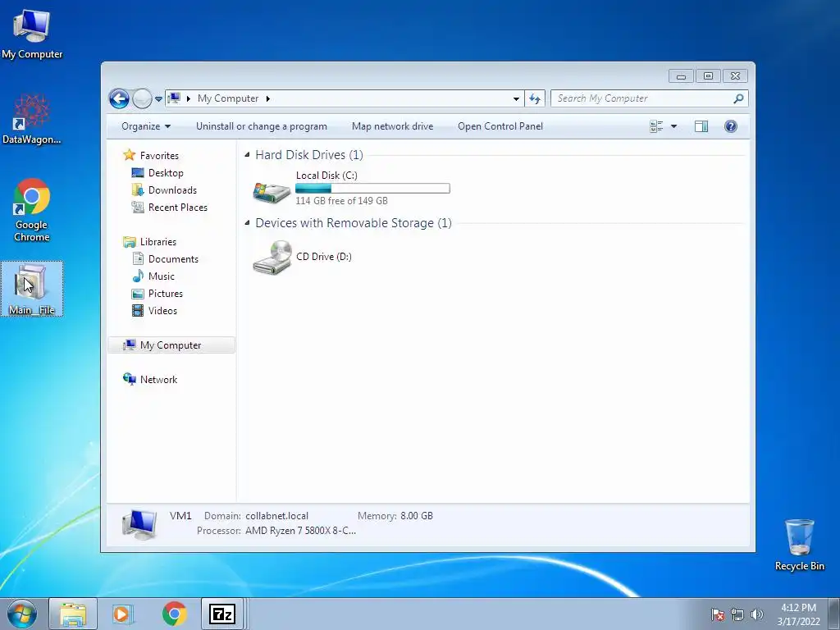Screen dimensions: 840x630
Task: Click the arrow after My Computer breadcrumb
Action: 268,98
